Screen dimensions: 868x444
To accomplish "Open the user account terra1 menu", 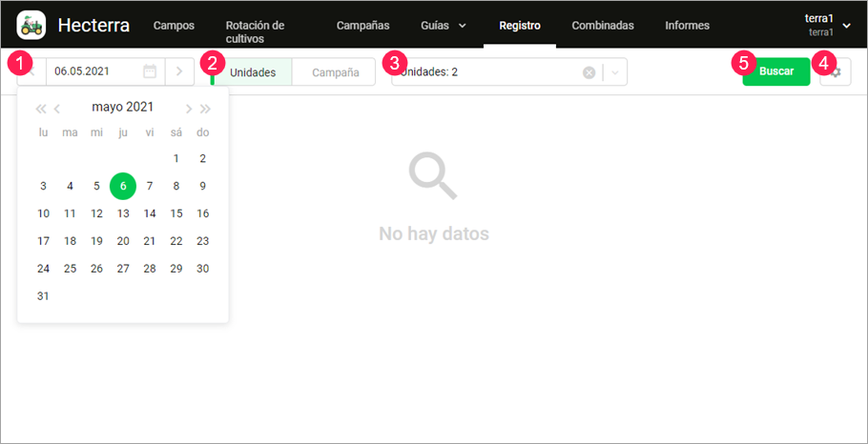I will click(828, 26).
